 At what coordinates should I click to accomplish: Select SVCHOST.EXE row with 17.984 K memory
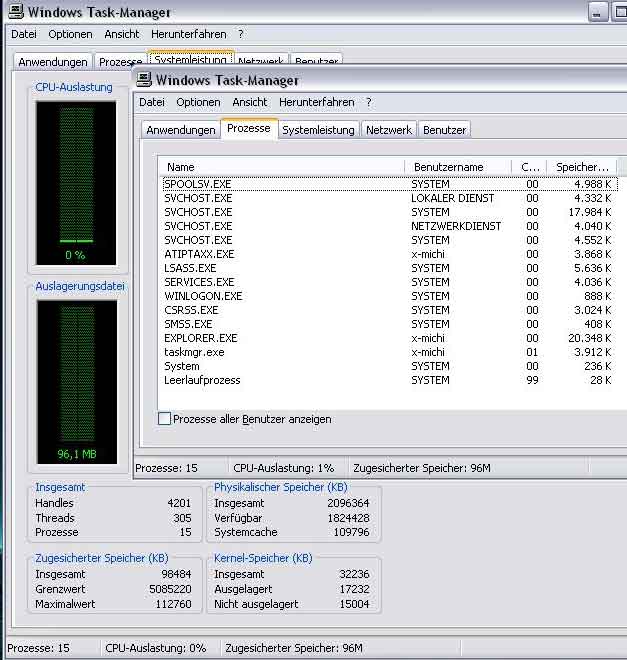click(x=390, y=212)
